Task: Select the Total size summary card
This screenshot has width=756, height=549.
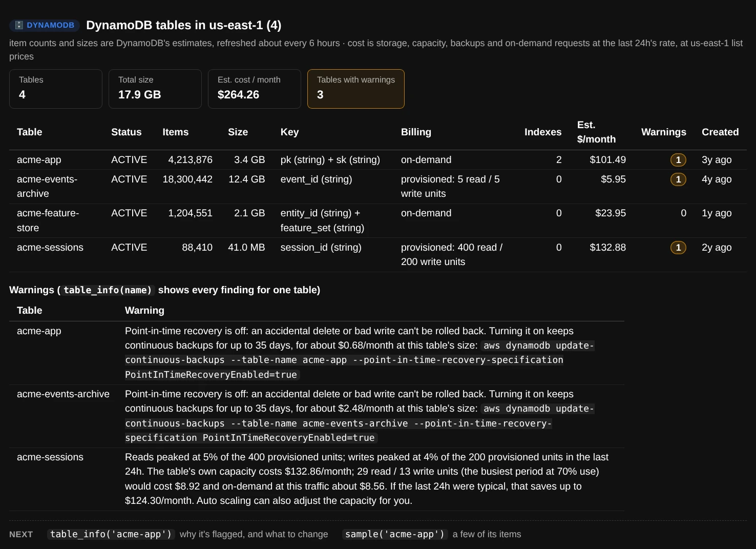Action: [155, 89]
